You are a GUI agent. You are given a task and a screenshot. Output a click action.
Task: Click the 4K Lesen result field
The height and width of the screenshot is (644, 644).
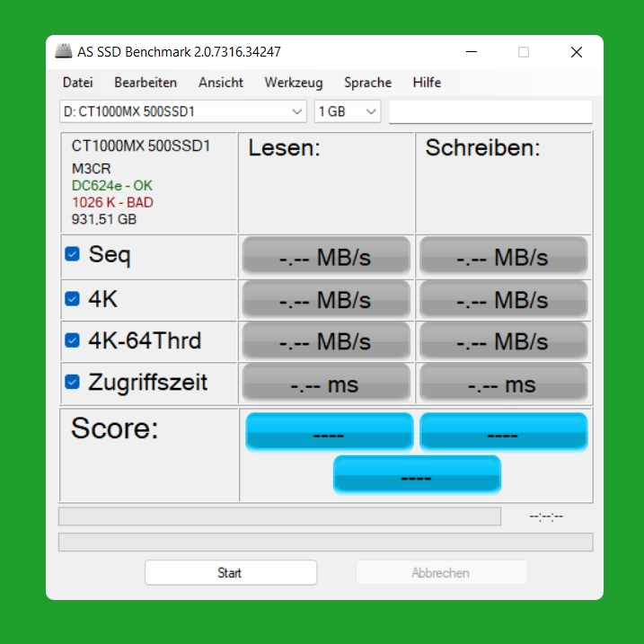click(x=326, y=300)
